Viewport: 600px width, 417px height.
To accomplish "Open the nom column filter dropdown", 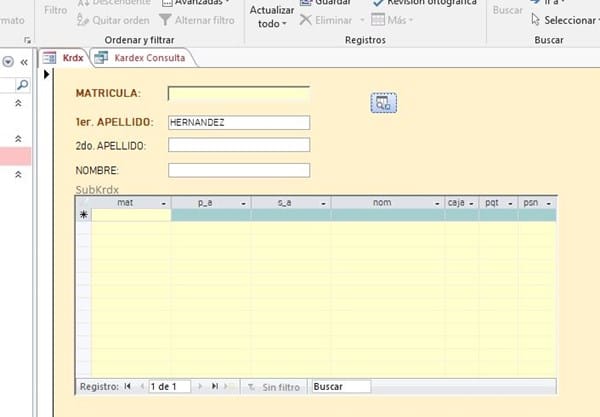I will click(x=437, y=202).
